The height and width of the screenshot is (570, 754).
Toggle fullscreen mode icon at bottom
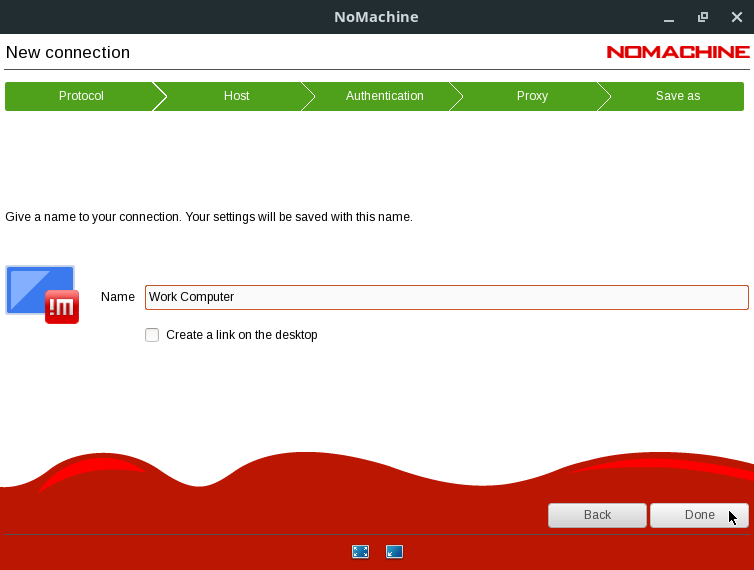(x=360, y=551)
